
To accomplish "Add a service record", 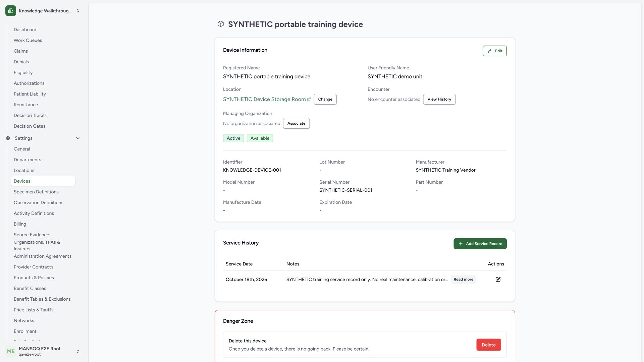I will 480,244.
